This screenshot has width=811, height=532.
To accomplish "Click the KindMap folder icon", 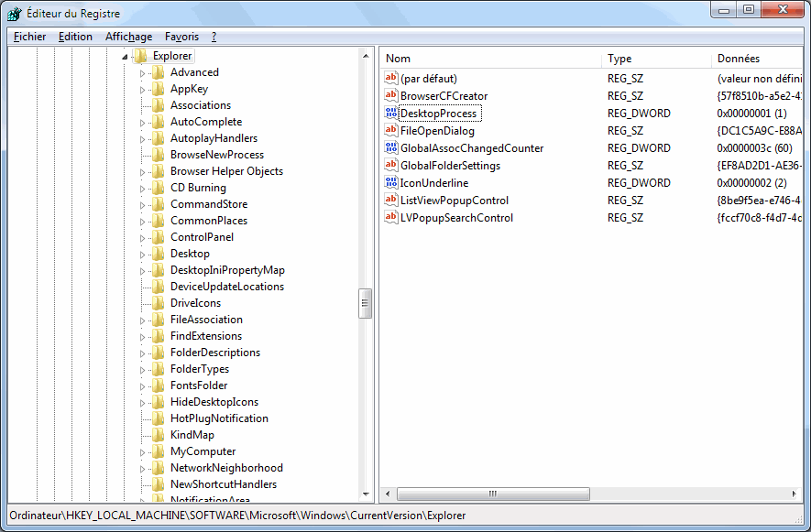I will point(159,435).
